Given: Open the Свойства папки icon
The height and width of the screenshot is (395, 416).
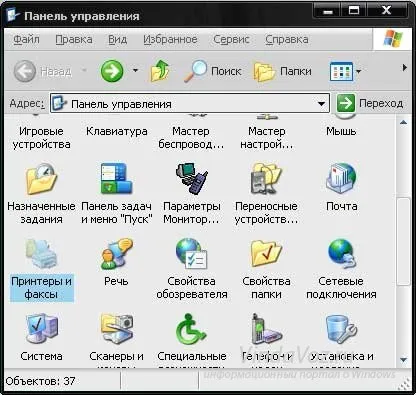Looking at the screenshot, I should pyautogui.click(x=266, y=254).
